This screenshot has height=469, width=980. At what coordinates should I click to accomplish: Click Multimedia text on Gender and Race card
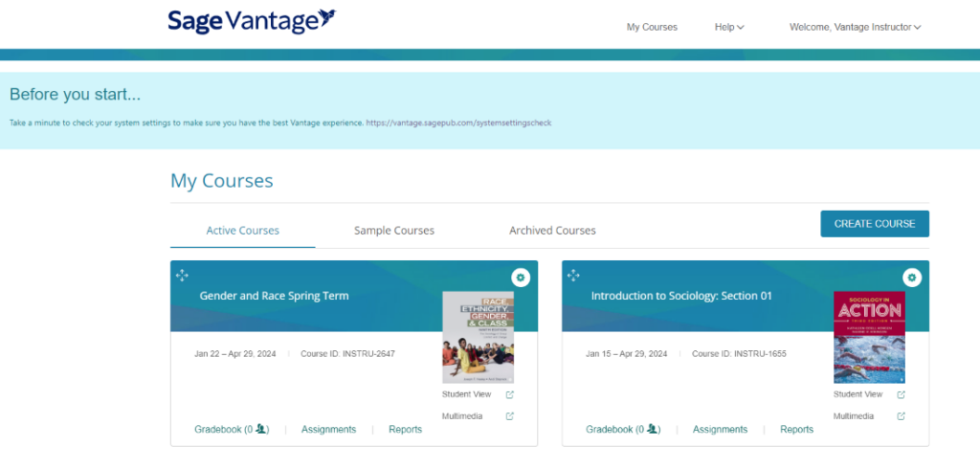click(x=462, y=416)
